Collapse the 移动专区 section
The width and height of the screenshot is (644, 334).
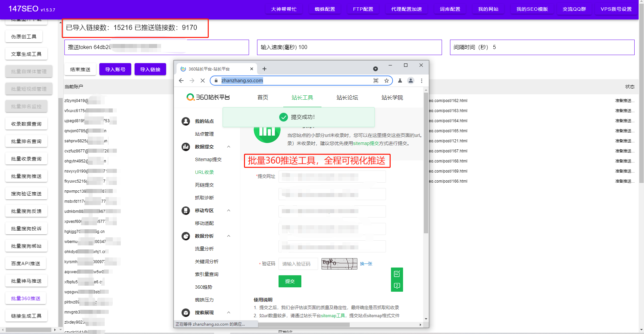coord(229,210)
